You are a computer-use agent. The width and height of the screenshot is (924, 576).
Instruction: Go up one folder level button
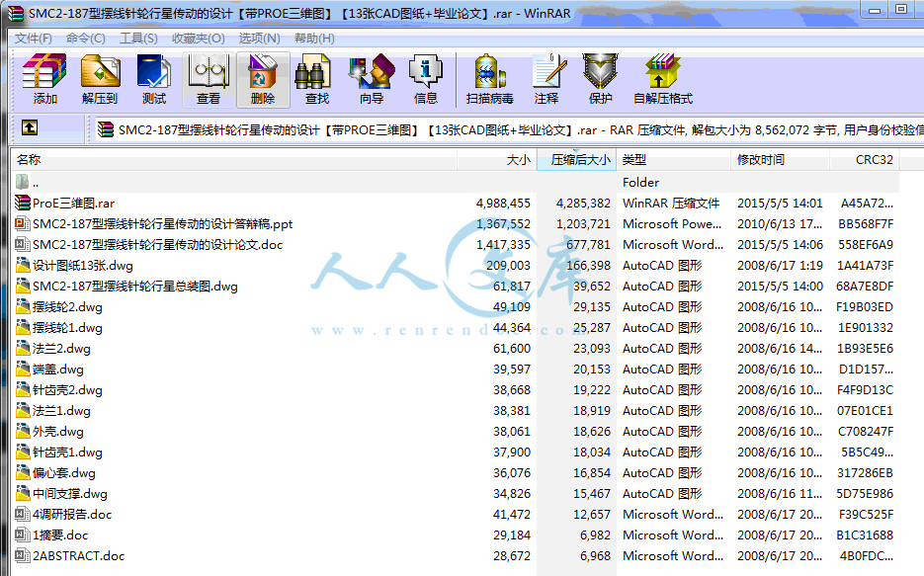pyautogui.click(x=30, y=127)
